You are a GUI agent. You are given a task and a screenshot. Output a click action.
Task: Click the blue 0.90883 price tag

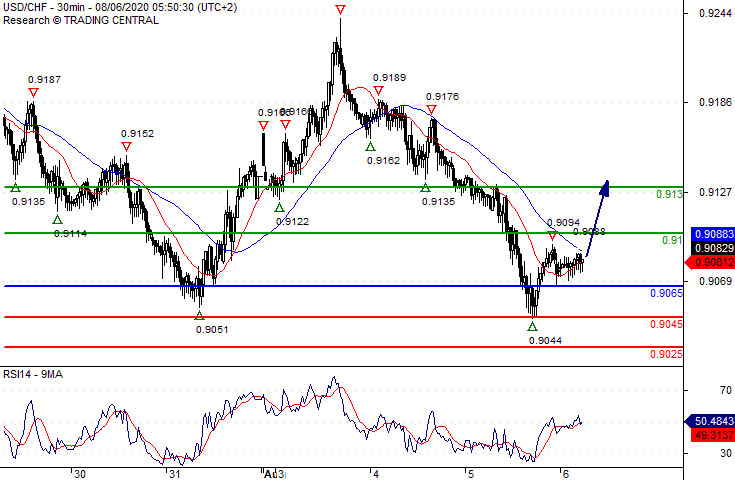pyautogui.click(x=713, y=234)
